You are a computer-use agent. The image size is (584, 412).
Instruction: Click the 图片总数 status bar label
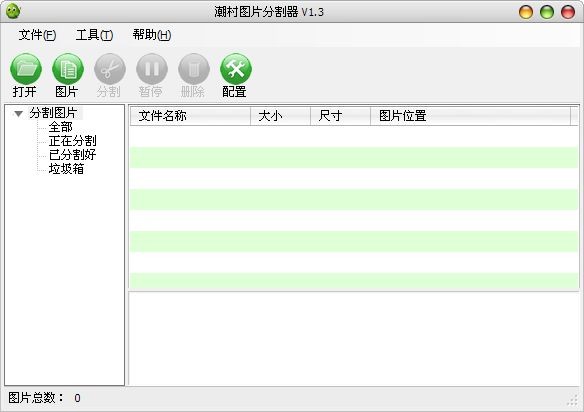coord(36,398)
